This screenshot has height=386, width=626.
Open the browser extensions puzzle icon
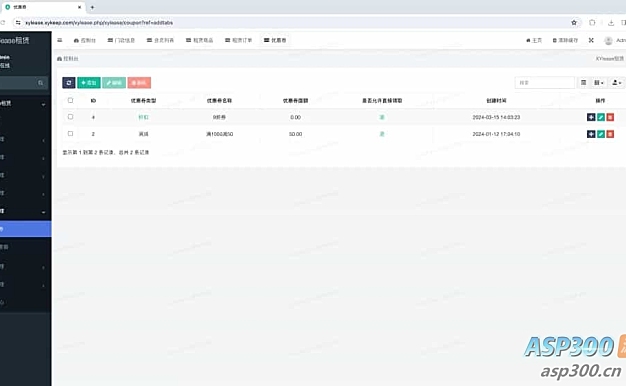tap(592, 23)
